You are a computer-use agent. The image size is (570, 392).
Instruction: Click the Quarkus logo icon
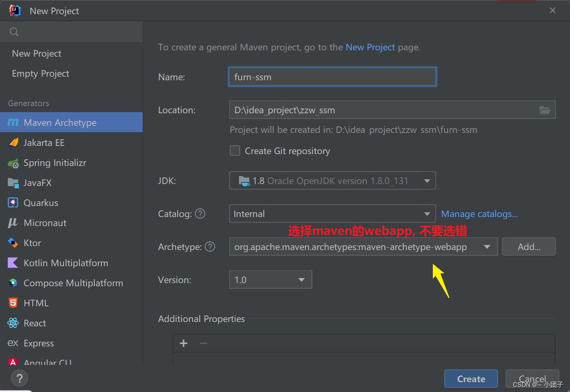(x=13, y=202)
